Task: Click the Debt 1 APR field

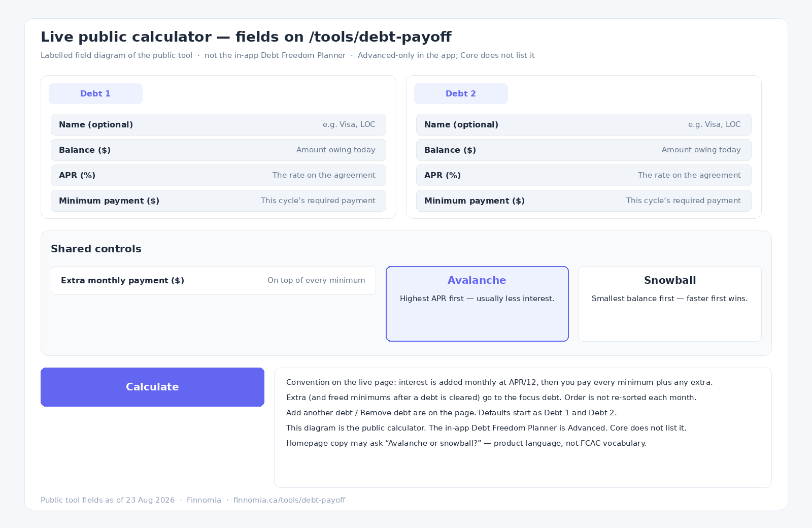Action: coord(218,175)
